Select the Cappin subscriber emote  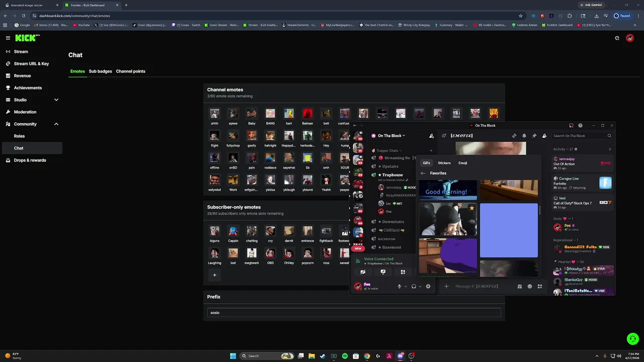[x=233, y=231]
